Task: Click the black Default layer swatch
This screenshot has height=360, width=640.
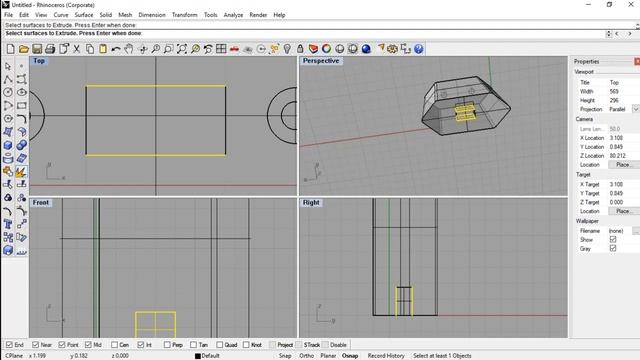Action: [x=198, y=356]
